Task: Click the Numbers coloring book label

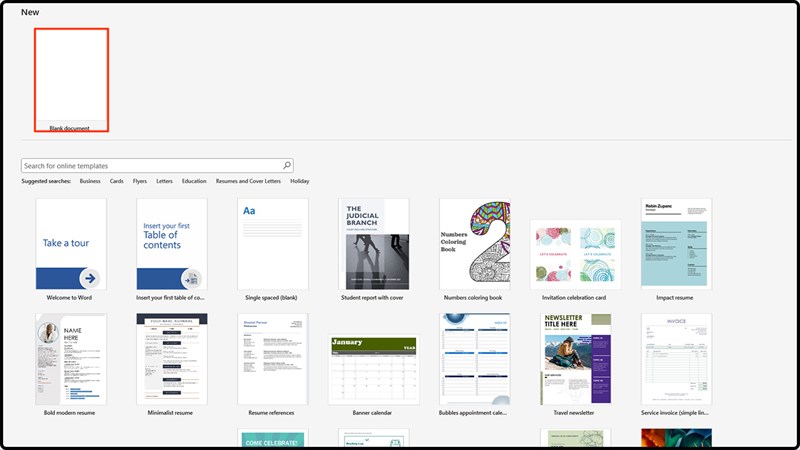Action: coord(473,297)
